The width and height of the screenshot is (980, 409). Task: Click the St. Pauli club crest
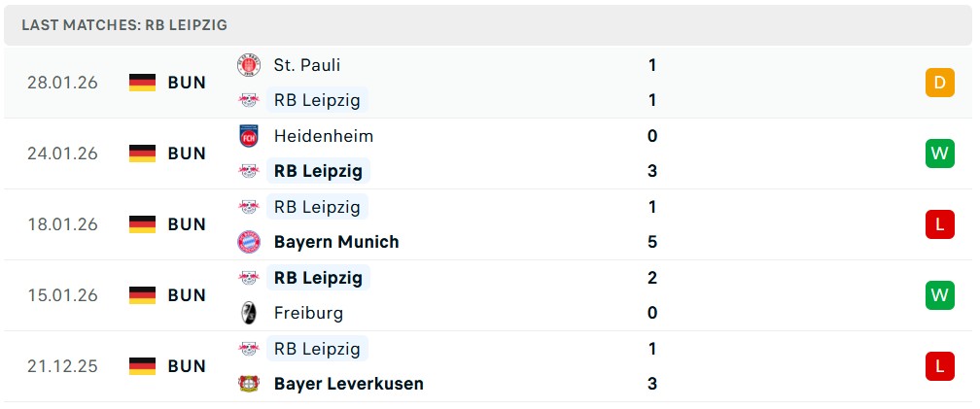coord(249,65)
